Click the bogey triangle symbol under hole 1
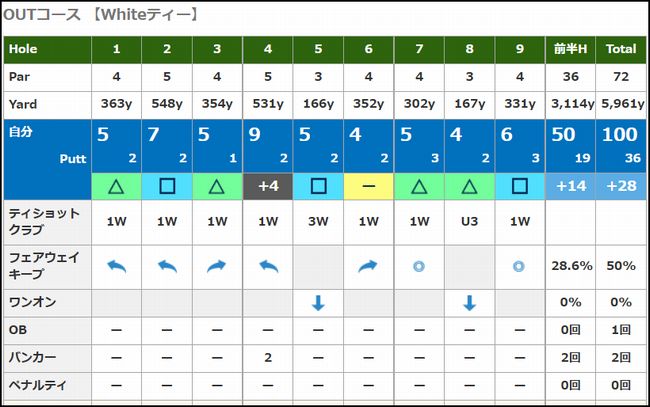 pyautogui.click(x=117, y=186)
